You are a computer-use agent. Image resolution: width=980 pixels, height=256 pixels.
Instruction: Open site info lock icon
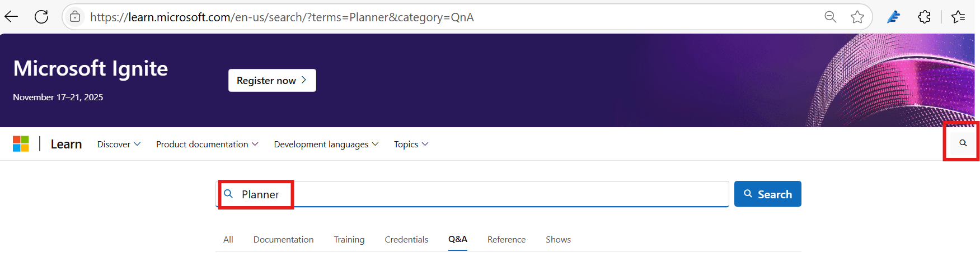click(75, 17)
